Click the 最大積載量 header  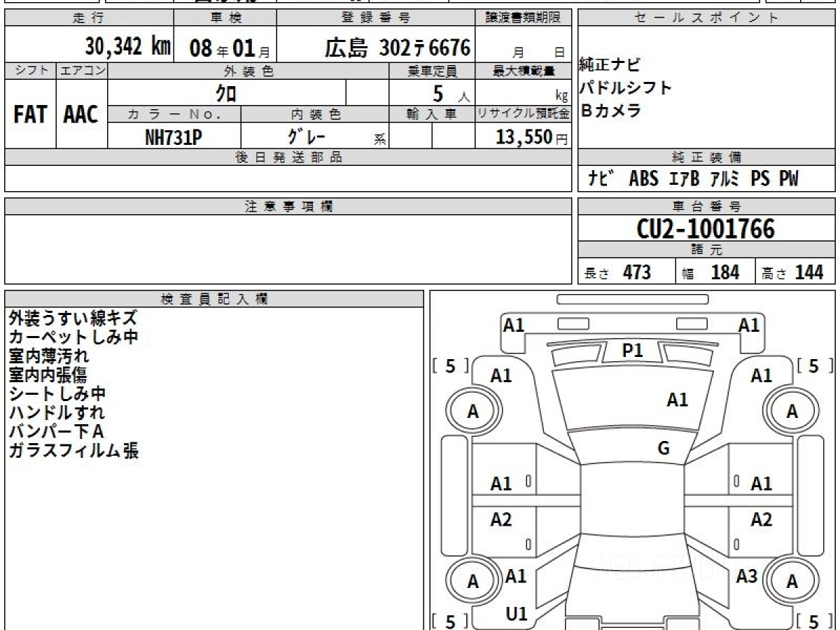(x=524, y=71)
